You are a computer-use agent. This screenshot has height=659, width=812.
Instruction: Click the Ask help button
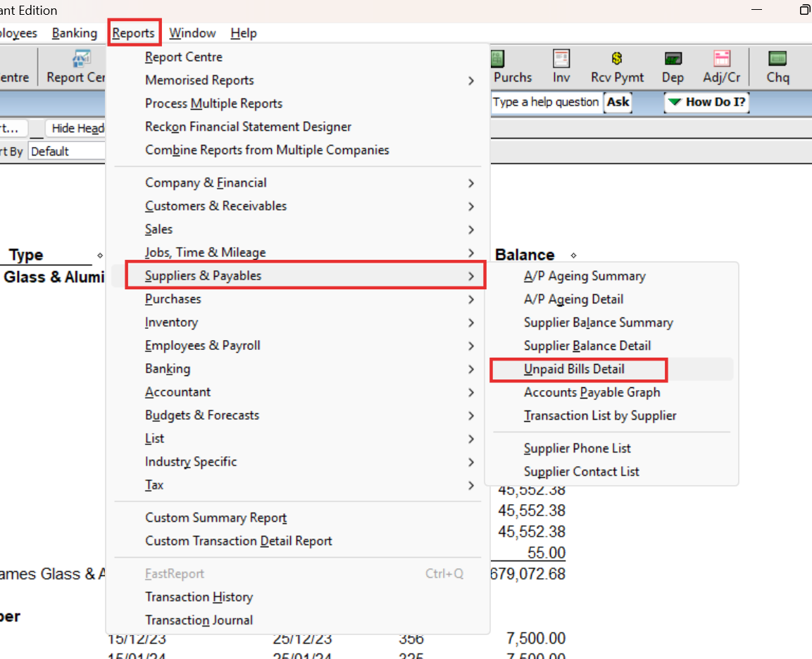618,102
